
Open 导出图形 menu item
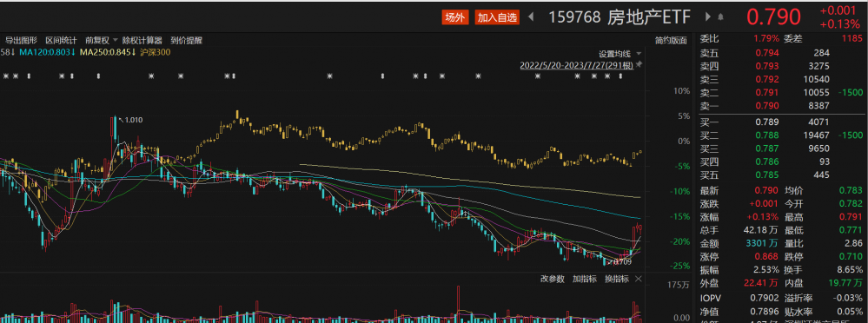[x=22, y=40]
